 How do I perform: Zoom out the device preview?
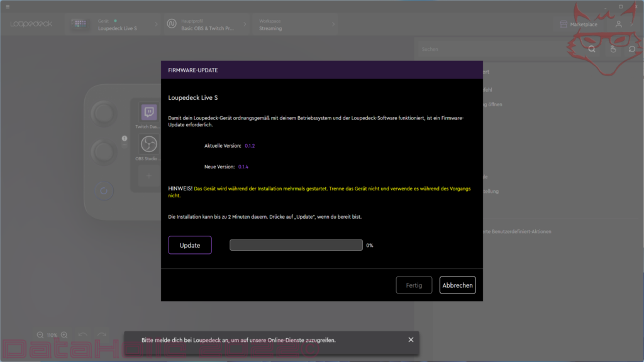tap(40, 335)
